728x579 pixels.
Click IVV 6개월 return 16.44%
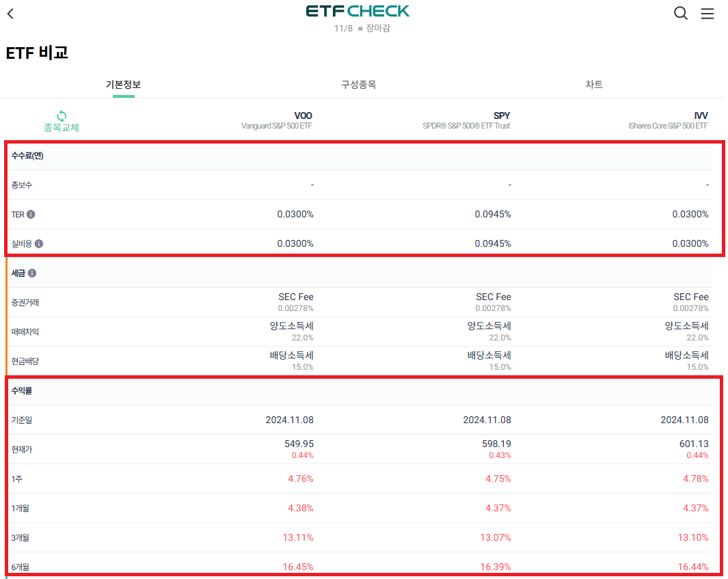[693, 567]
